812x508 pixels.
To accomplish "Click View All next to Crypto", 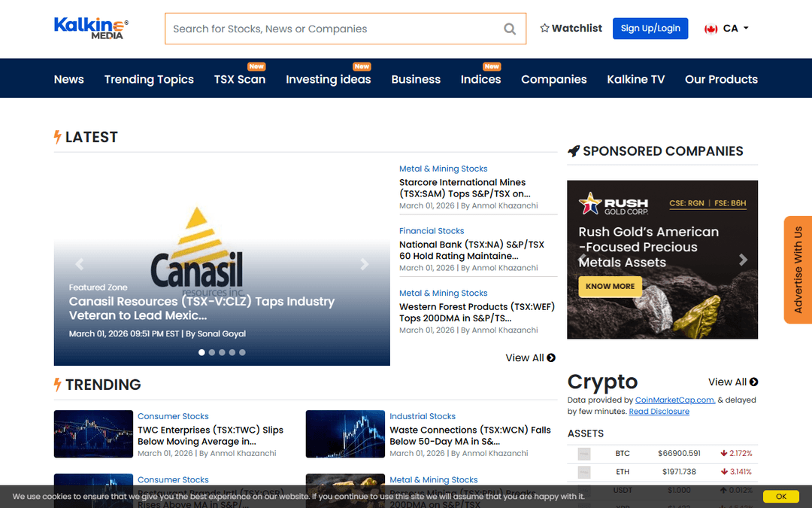I will tap(733, 382).
